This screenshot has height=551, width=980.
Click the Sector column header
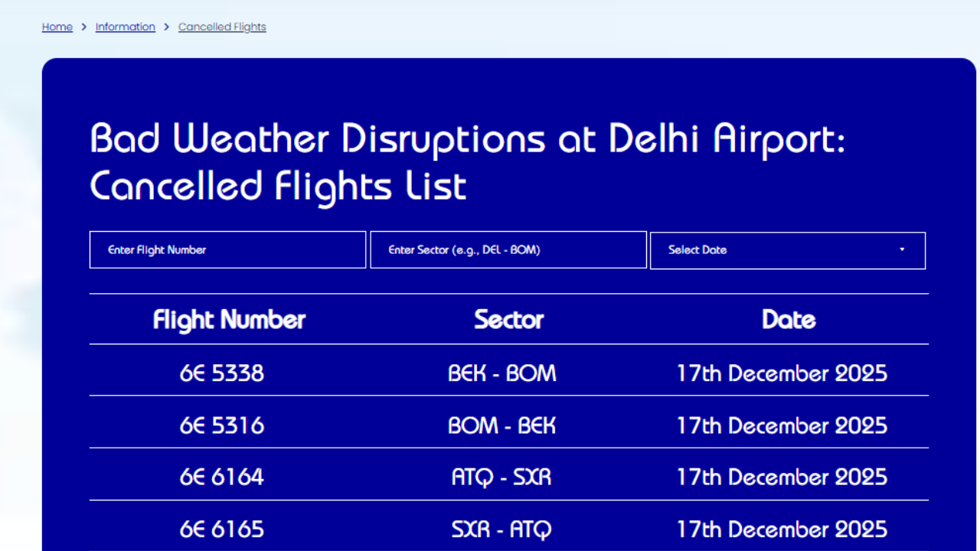coord(508,319)
